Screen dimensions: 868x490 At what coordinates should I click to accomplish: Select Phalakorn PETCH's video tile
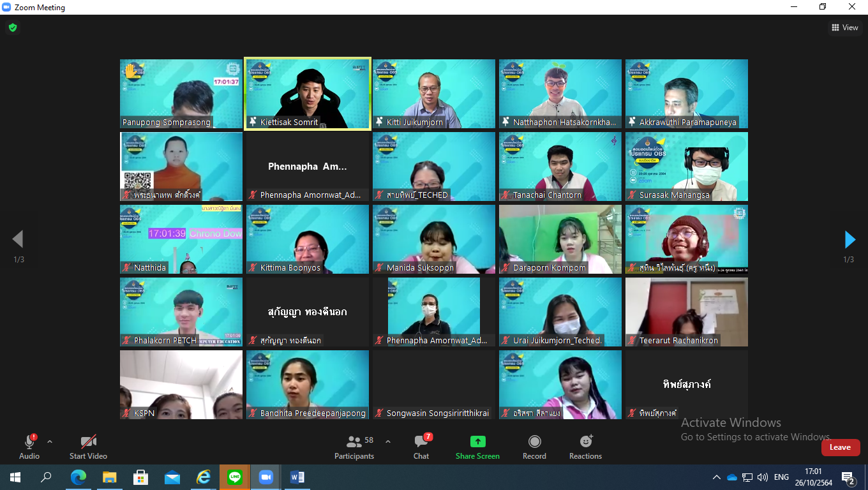(x=181, y=312)
